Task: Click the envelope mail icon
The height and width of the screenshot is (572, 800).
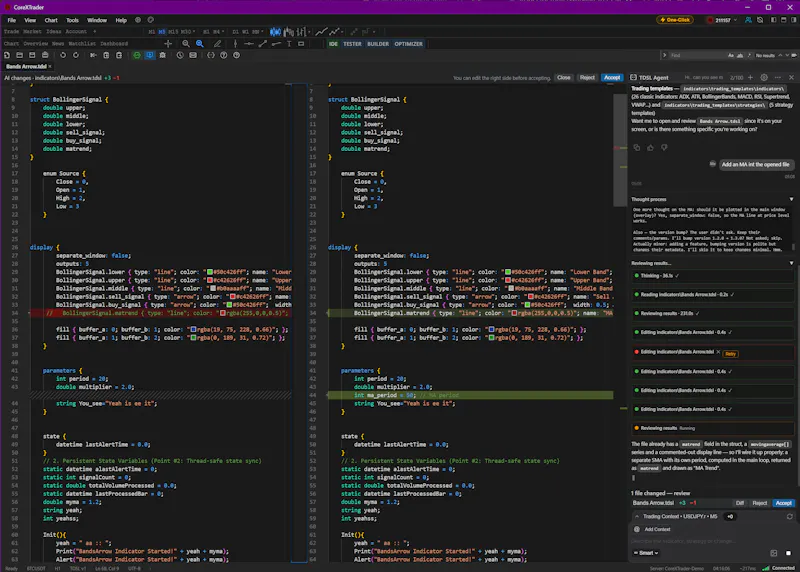Action: (x=193, y=55)
